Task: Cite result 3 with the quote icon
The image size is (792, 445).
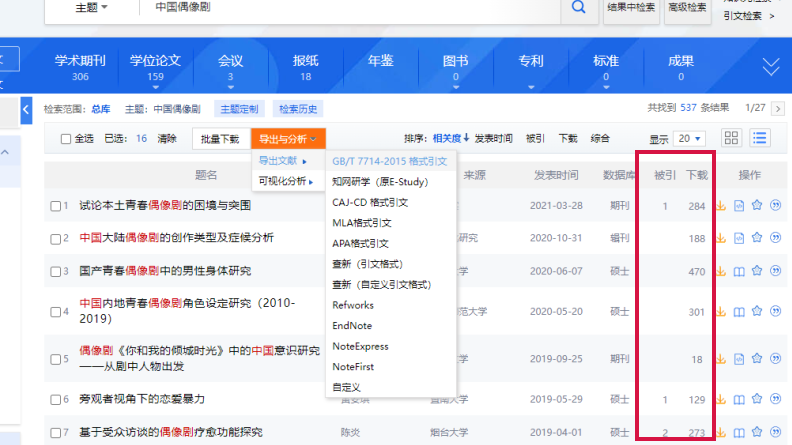Action: point(775,271)
